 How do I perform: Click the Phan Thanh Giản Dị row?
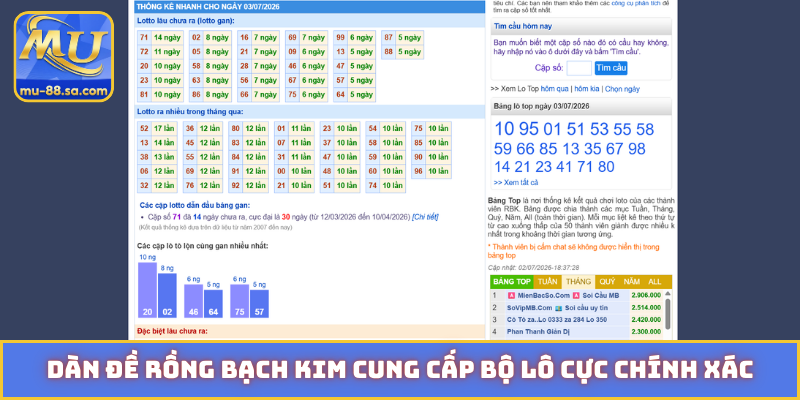click(577, 332)
